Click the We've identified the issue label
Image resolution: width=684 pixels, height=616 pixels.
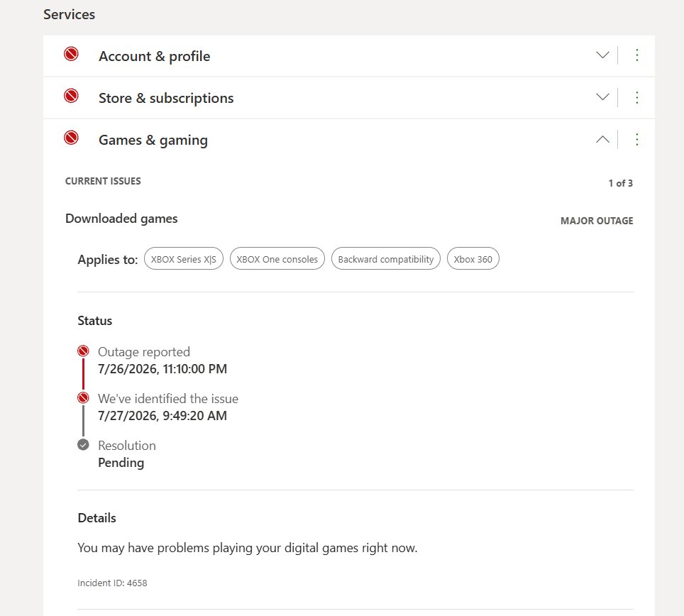click(x=168, y=398)
